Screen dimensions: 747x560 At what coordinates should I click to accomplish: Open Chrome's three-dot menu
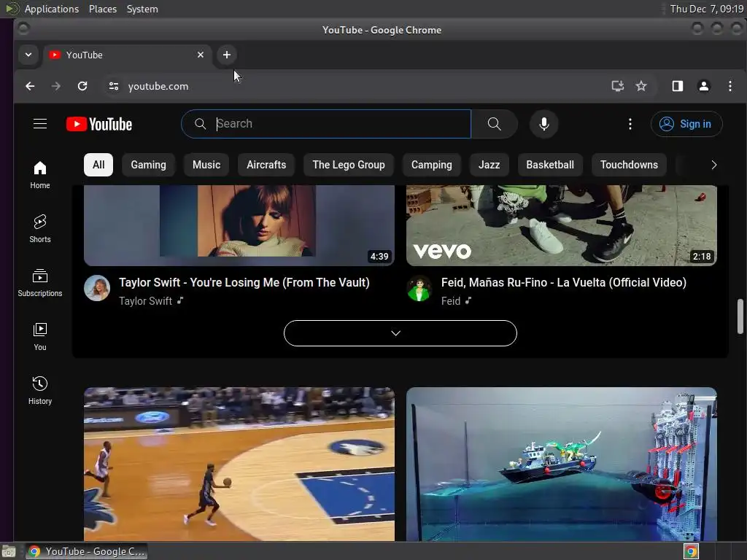[x=729, y=86]
